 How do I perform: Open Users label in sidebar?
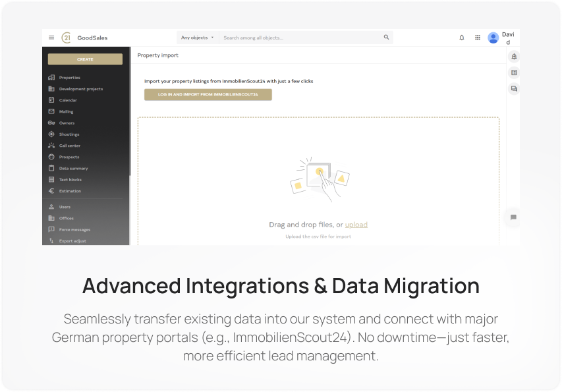coord(65,207)
